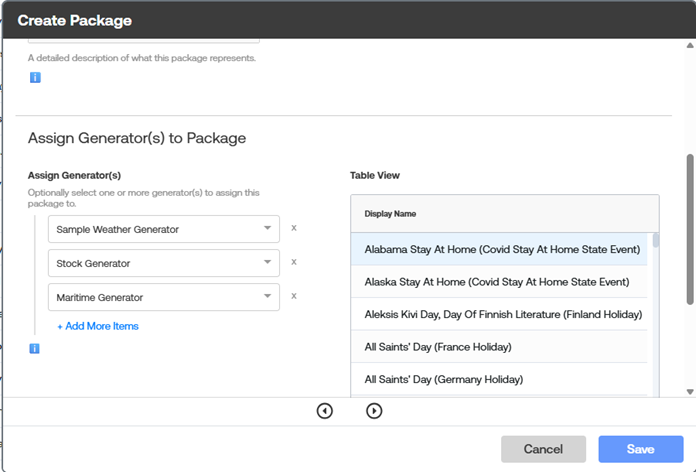
Task: Remove Stock Generator with its x
Action: (x=294, y=262)
